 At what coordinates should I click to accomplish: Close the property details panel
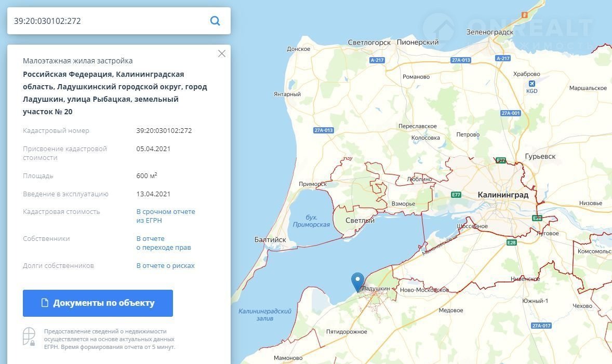[x=222, y=53]
